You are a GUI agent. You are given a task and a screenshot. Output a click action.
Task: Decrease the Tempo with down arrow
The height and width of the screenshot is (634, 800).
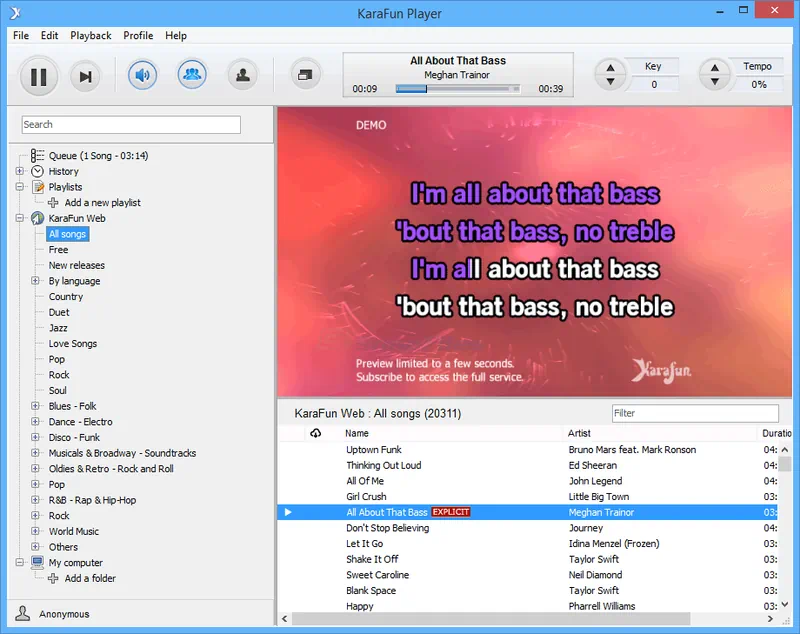click(x=715, y=81)
